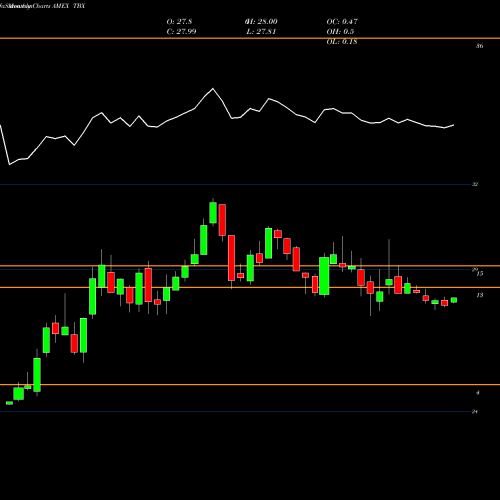500x500 pixels.
Task: Click the open price value 'O: 27.8'
Action: pos(179,22)
